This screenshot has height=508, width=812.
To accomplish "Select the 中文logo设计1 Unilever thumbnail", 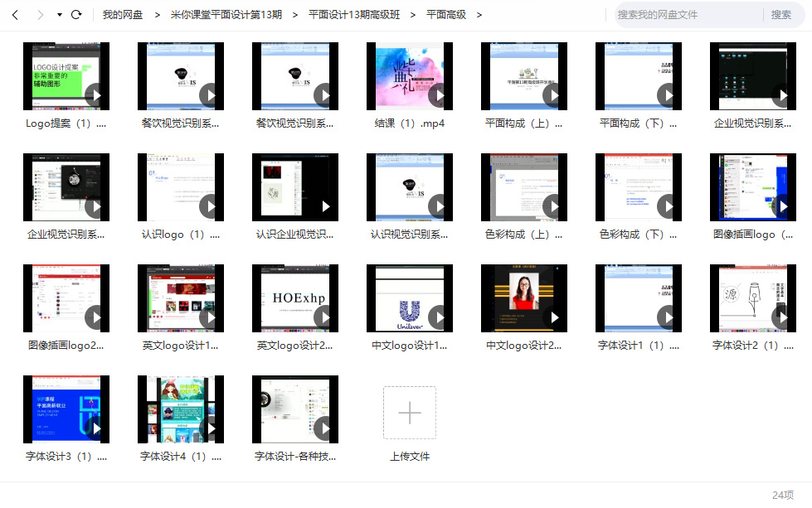I will pos(410,298).
